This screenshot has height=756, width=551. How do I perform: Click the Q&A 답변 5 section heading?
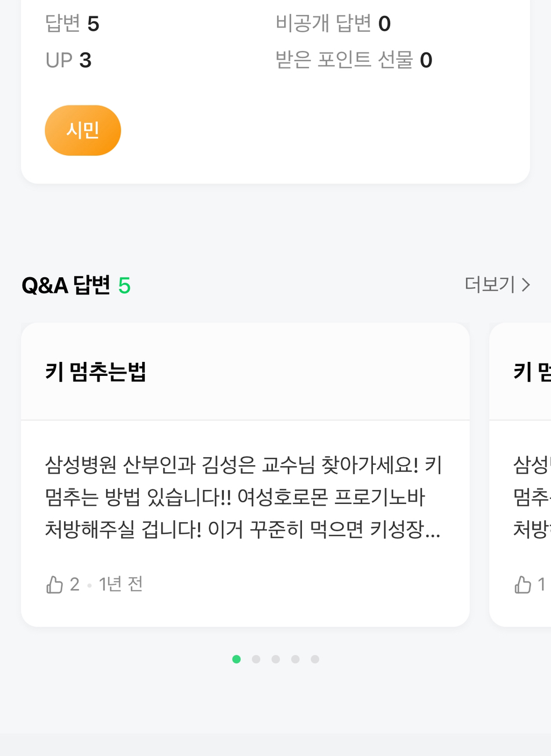[x=76, y=285]
